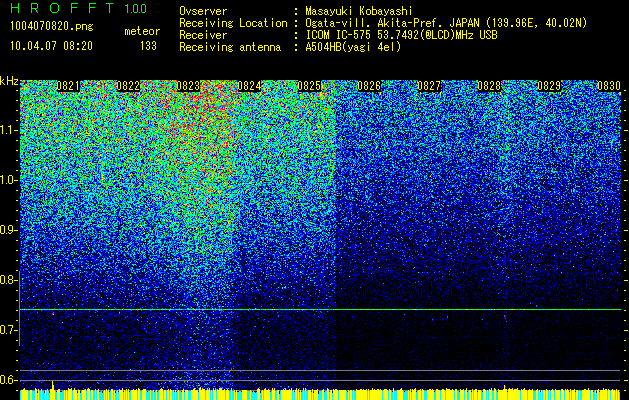Click the tall yellow power spike near 0821
The height and width of the screenshot is (400, 629).
[x=53, y=385]
